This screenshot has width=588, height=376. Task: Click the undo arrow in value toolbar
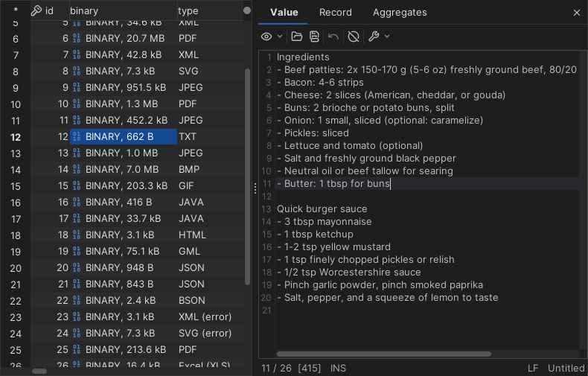(333, 36)
